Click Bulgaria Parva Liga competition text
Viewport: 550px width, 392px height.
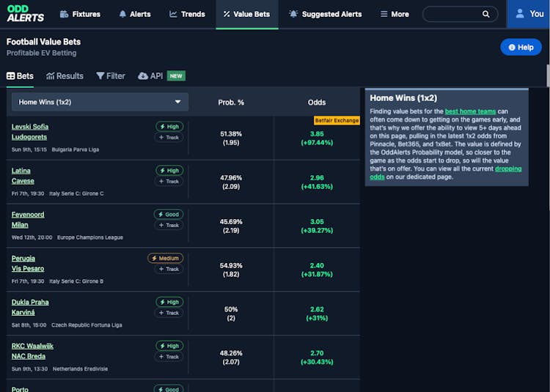(x=76, y=149)
